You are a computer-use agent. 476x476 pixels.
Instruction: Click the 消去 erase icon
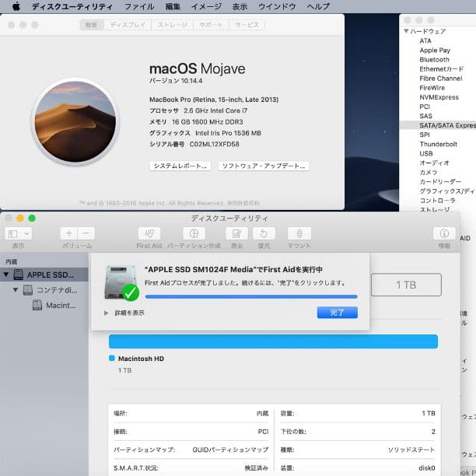pyautogui.click(x=236, y=233)
